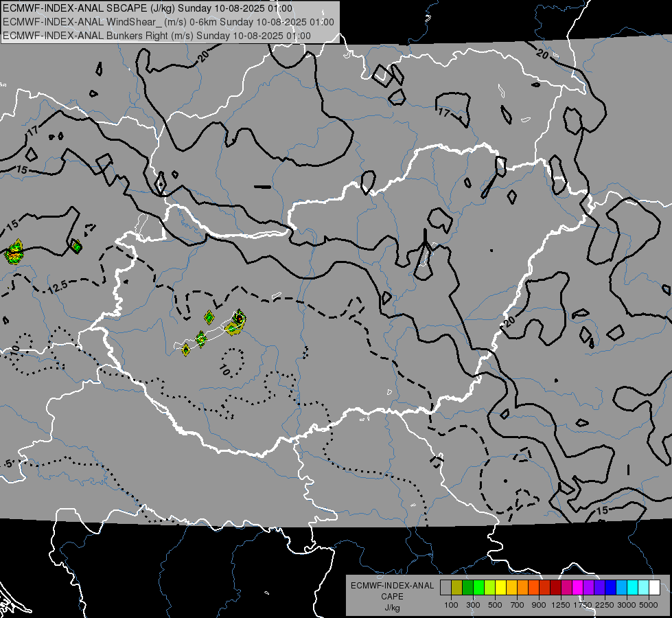The image size is (672, 618).
Task: Select the 700 legend tick label
Action: pos(517,605)
